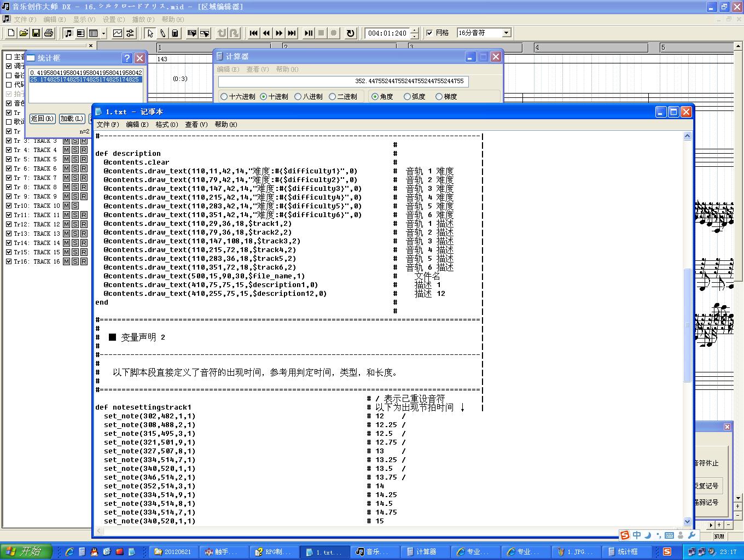Open the 播放(P) menu in the music app
Viewport: 744px width, 560px height.
[x=143, y=19]
